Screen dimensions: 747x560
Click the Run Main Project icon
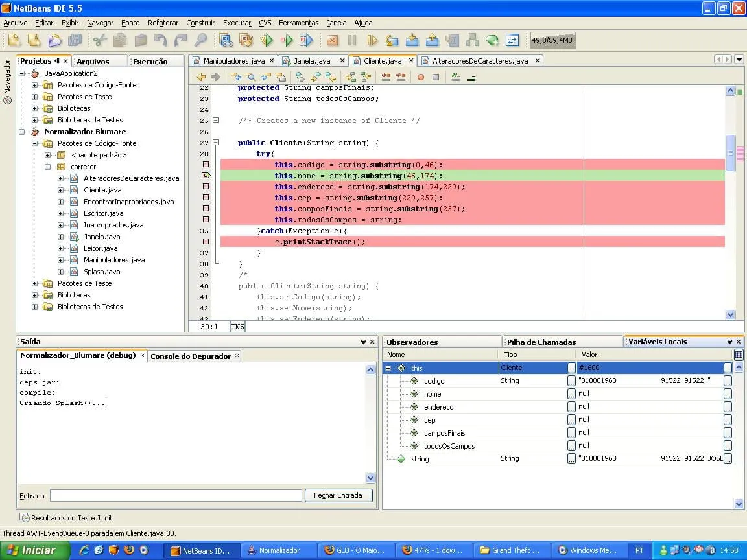tap(267, 41)
